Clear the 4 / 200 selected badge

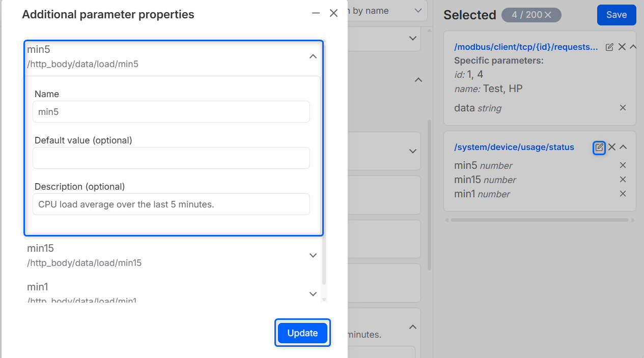click(x=548, y=15)
